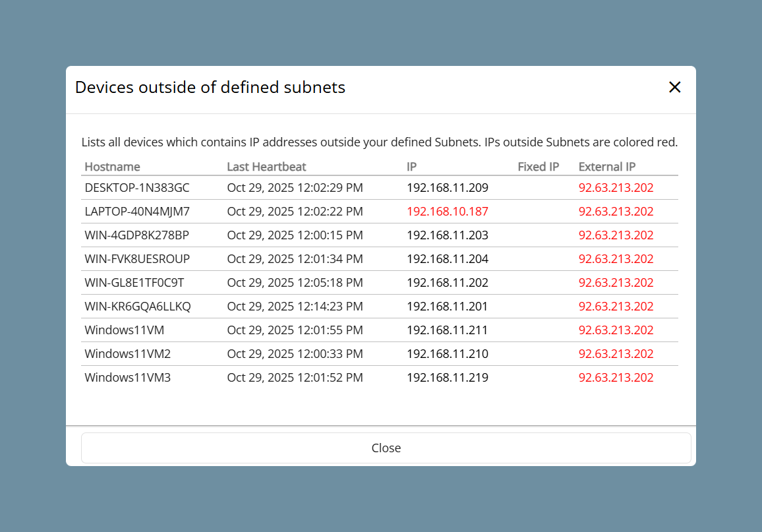Click heartbeat time 12:00:33 PM
Screen dimensions: 762x532
click(x=329, y=354)
